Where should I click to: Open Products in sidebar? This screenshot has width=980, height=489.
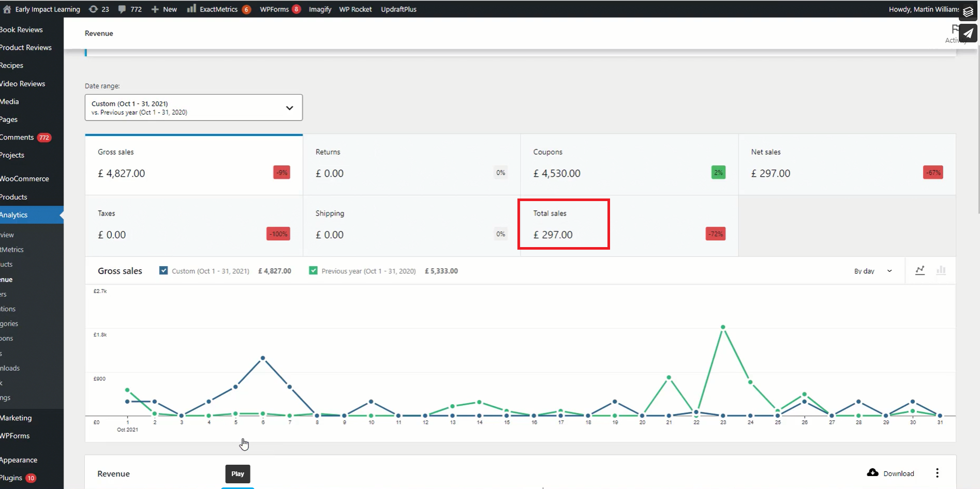click(x=14, y=197)
